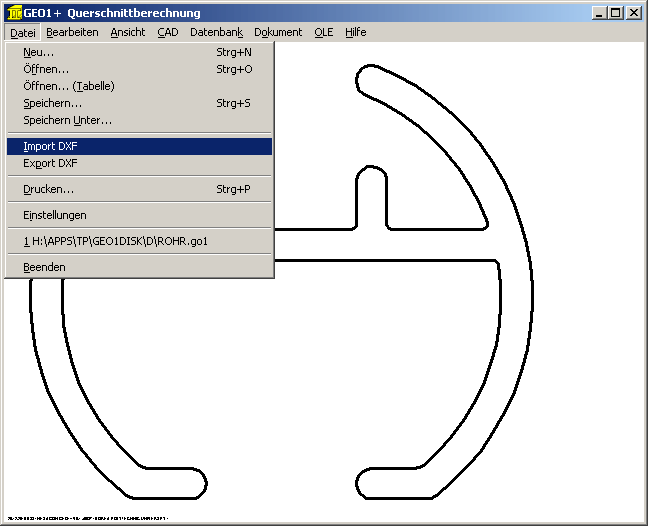The width and height of the screenshot is (648, 526).
Task: Click the GEO1+ application icon in title bar
Action: click(x=14, y=13)
